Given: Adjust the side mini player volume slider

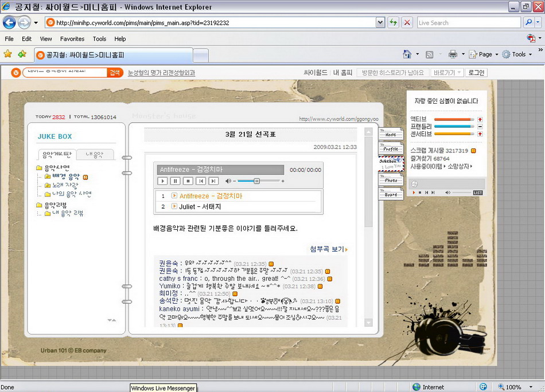Looking at the screenshot, I should pyautogui.click(x=462, y=193).
